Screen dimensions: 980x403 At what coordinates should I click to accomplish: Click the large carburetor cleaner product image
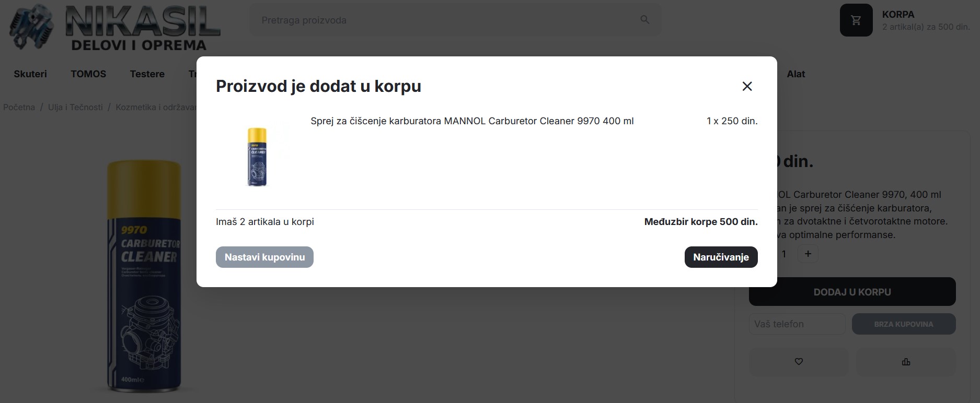tap(144, 277)
